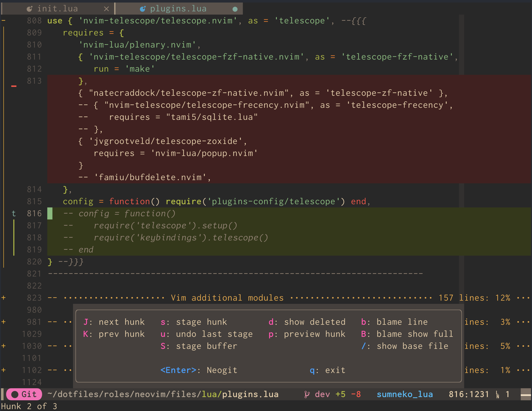Click the 'Hunk 2 of 3' message

point(29,406)
